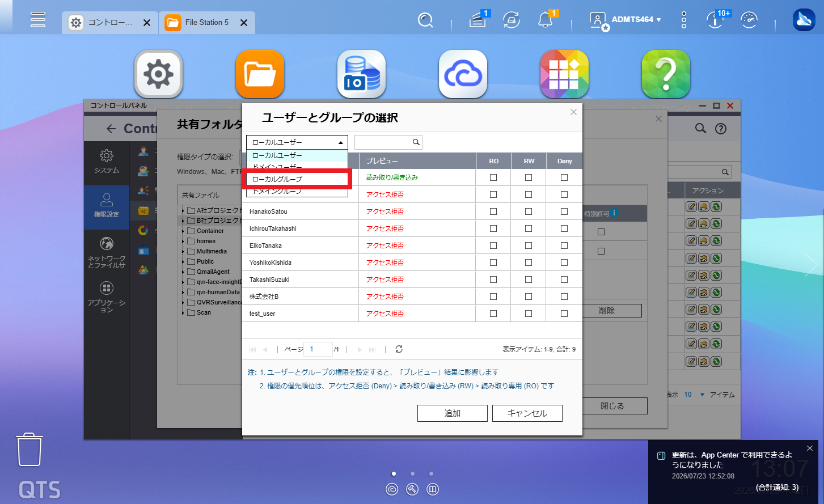The height and width of the screenshot is (504, 824).
Task: Open the ローカルユーザー user type dropdown
Action: [297, 142]
